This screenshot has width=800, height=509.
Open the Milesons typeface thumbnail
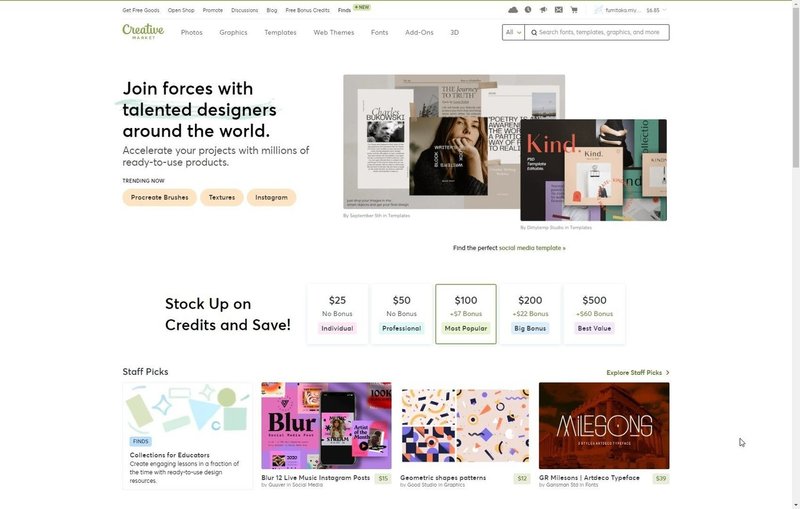click(604, 425)
